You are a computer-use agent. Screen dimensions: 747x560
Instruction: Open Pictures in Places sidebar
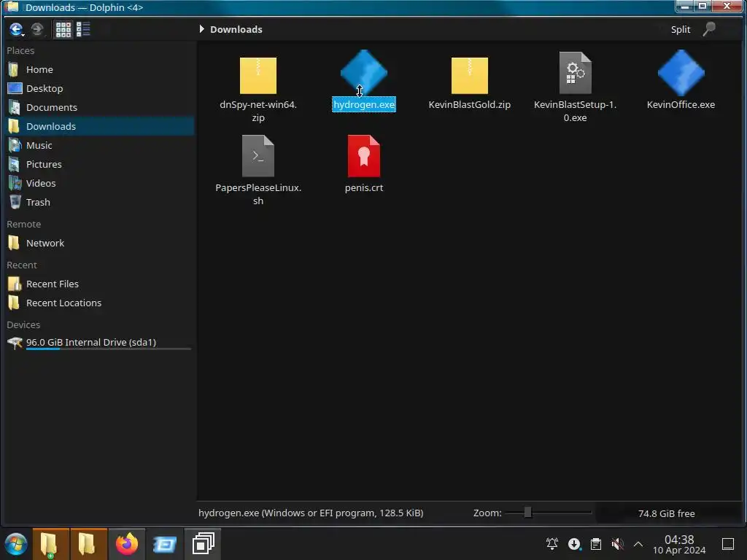99,164
